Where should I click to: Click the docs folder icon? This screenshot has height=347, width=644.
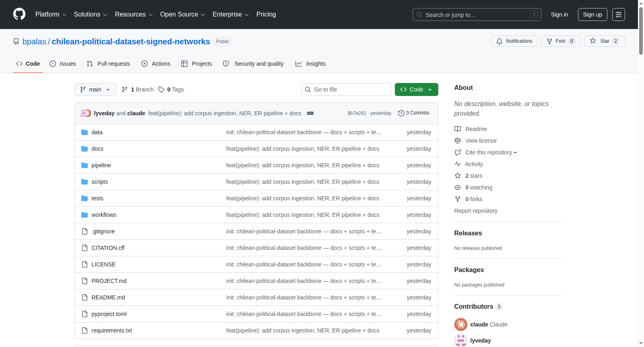coord(85,149)
